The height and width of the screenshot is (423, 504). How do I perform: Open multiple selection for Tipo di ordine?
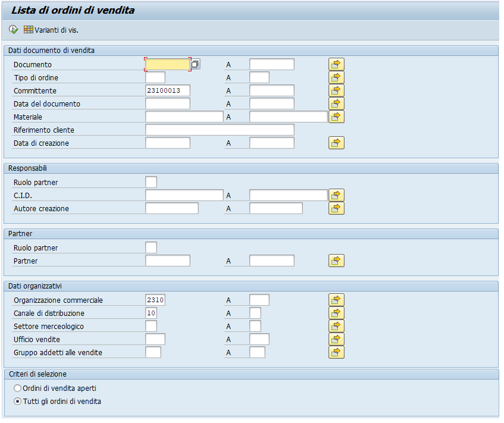(336, 77)
